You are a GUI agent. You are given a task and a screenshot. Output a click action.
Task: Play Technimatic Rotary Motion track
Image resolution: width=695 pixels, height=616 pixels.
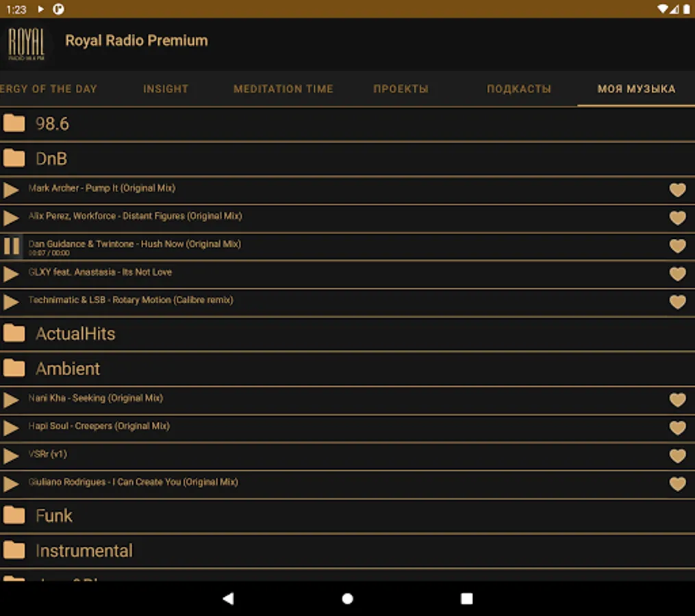[x=11, y=302]
